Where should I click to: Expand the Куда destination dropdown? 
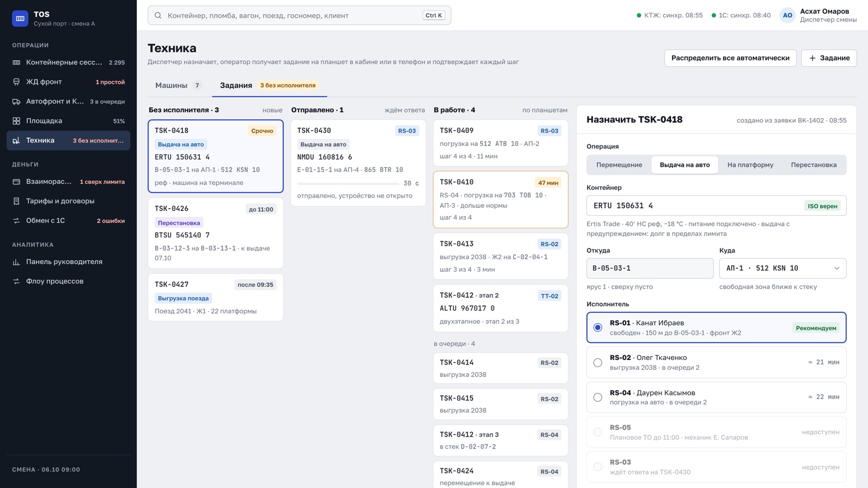[x=783, y=268]
